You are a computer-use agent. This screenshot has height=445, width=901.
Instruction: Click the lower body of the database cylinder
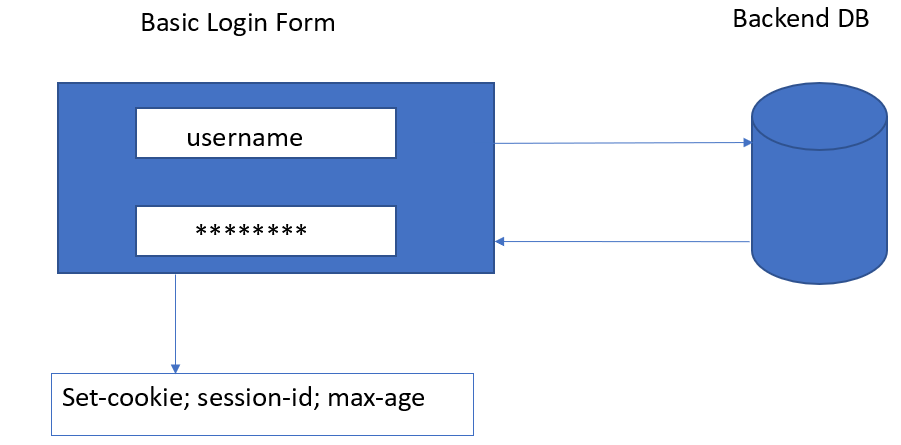(819, 230)
